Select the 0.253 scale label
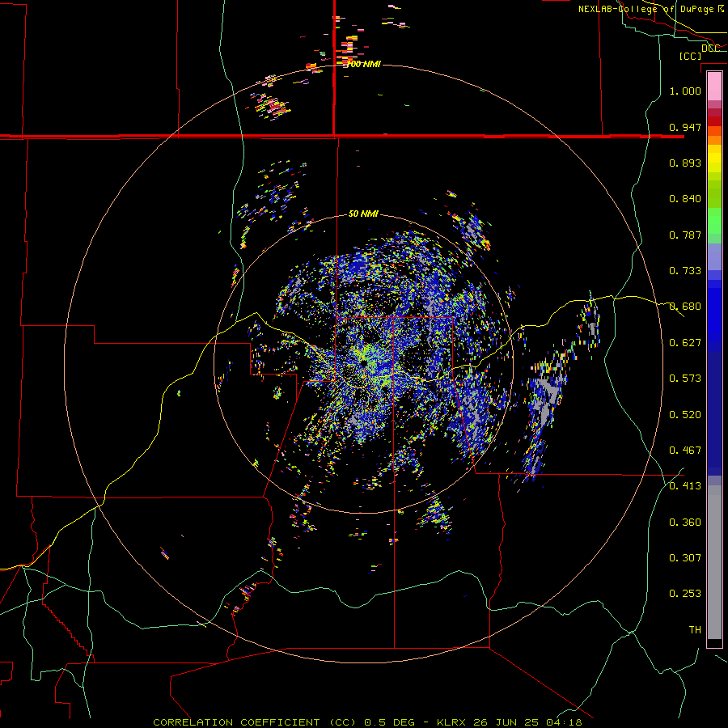The height and width of the screenshot is (728, 728). pyautogui.click(x=685, y=594)
